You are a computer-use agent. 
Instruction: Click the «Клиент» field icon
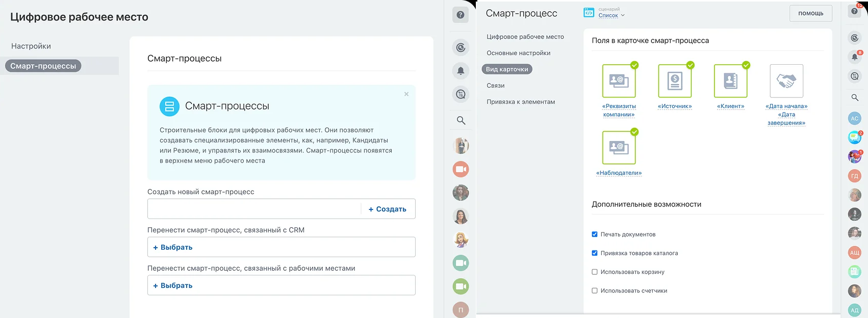click(731, 81)
